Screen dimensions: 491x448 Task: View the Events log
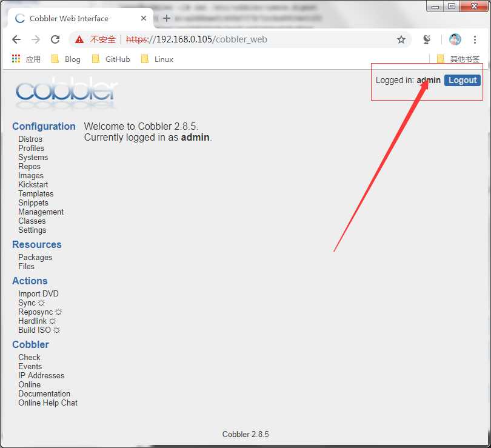(x=30, y=366)
